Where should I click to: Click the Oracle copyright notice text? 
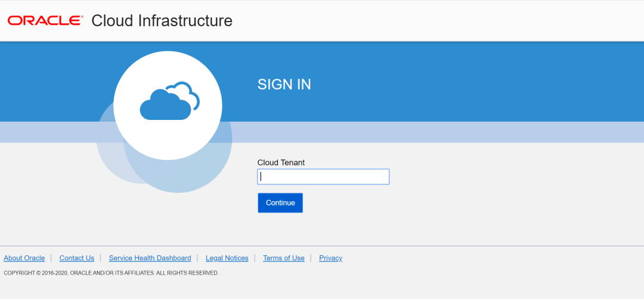[111, 273]
